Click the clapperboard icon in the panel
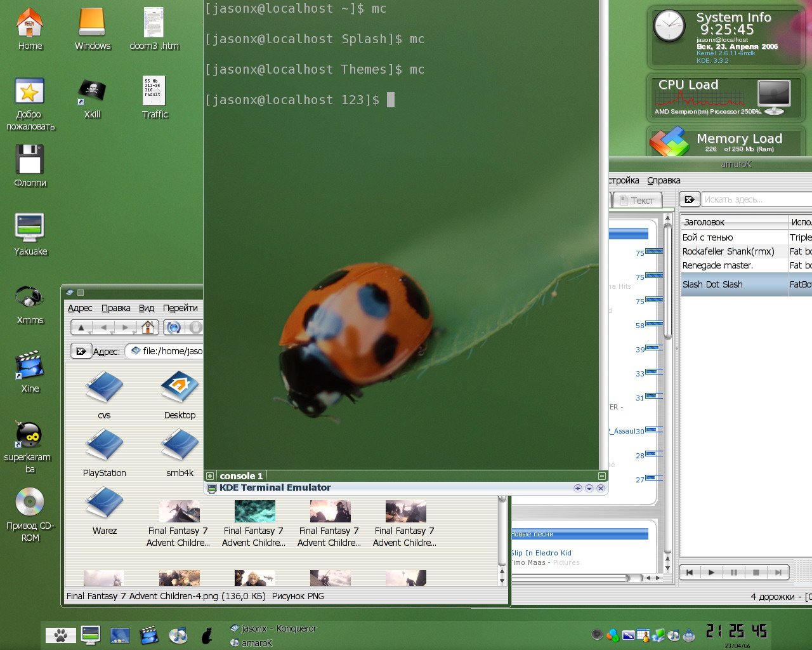Viewport: 812px width, 650px height. click(x=148, y=635)
